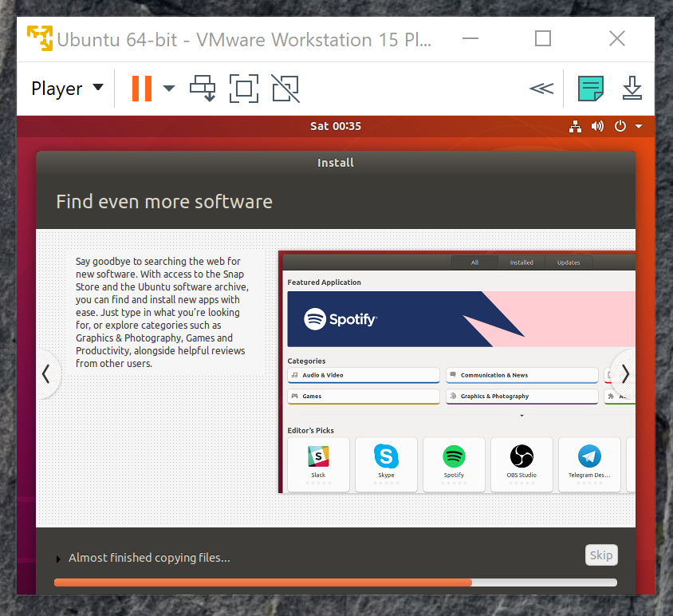Click the download/install tools icon
Viewport: 673px width, 616px height.
pos(632,89)
